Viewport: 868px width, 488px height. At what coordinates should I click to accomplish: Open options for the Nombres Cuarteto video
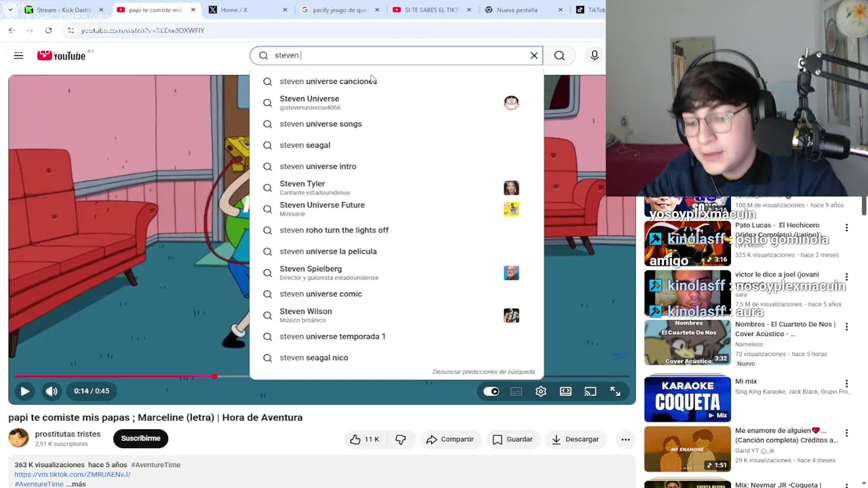point(846,327)
